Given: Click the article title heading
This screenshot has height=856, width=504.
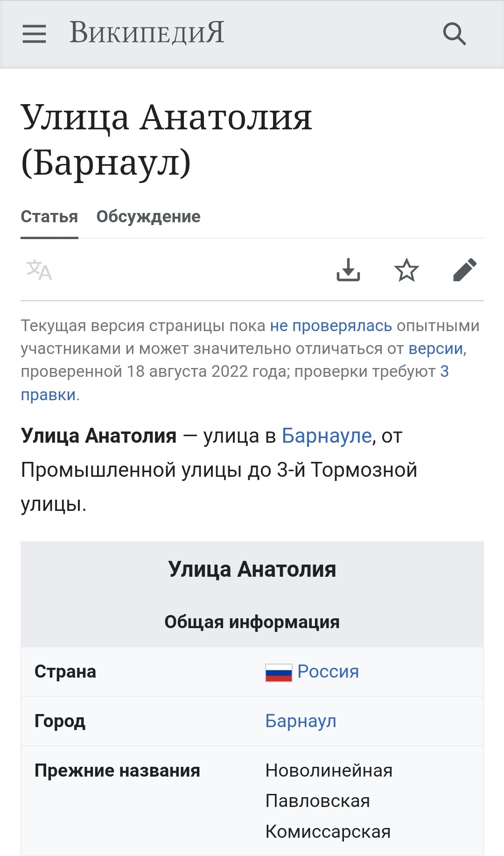Looking at the screenshot, I should coord(166,139).
